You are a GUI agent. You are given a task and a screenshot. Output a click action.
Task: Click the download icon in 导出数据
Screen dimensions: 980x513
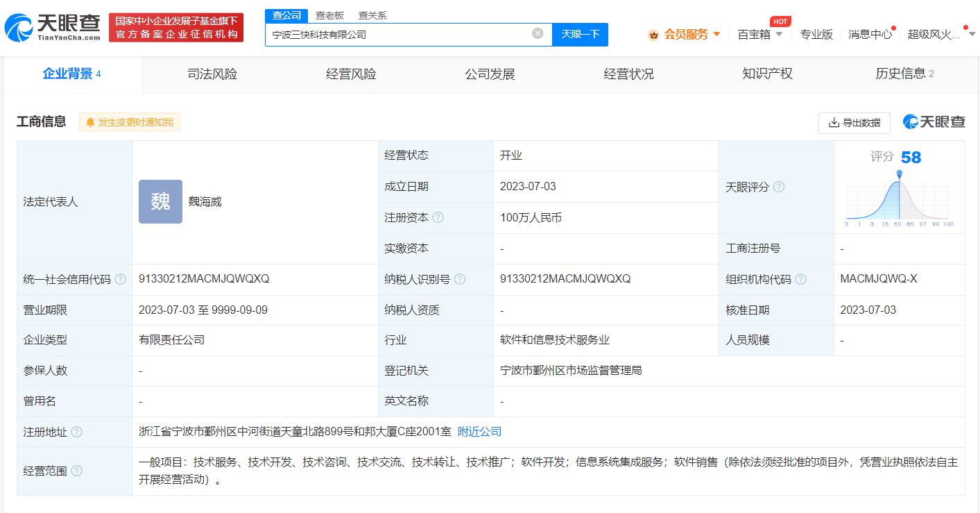[834, 123]
